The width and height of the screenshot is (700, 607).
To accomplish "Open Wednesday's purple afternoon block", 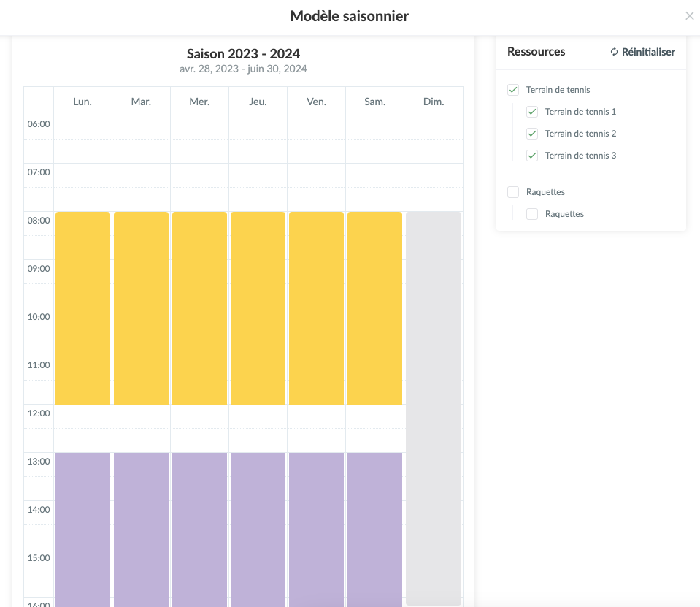I will (x=199, y=530).
